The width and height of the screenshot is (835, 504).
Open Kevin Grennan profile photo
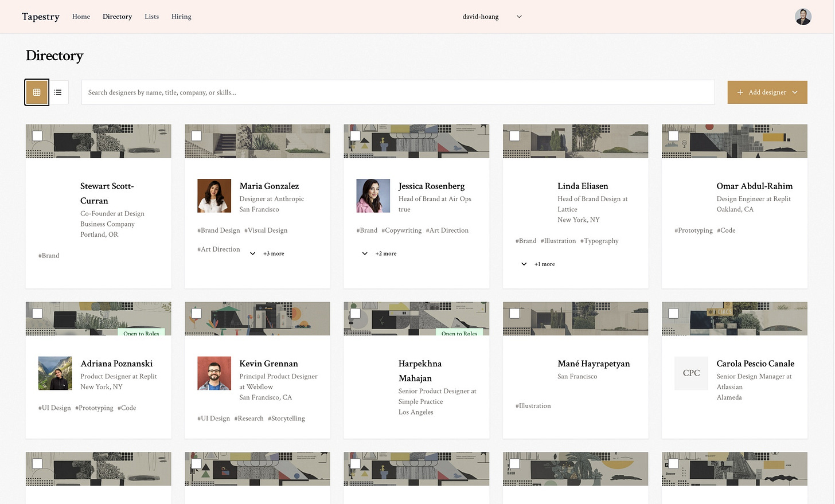pyautogui.click(x=214, y=373)
